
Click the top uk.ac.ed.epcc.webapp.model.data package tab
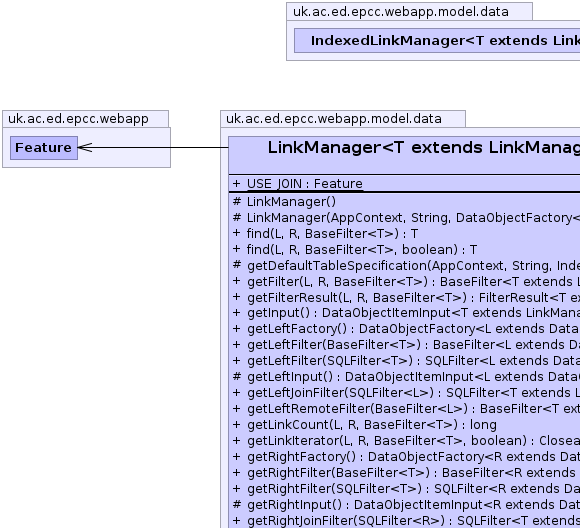coord(409,11)
